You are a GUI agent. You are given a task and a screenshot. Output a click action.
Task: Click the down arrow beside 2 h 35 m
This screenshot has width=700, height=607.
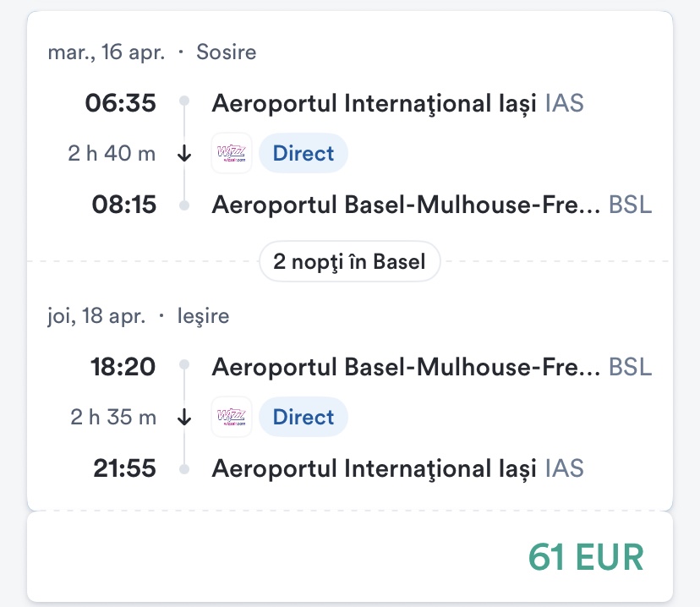184,417
